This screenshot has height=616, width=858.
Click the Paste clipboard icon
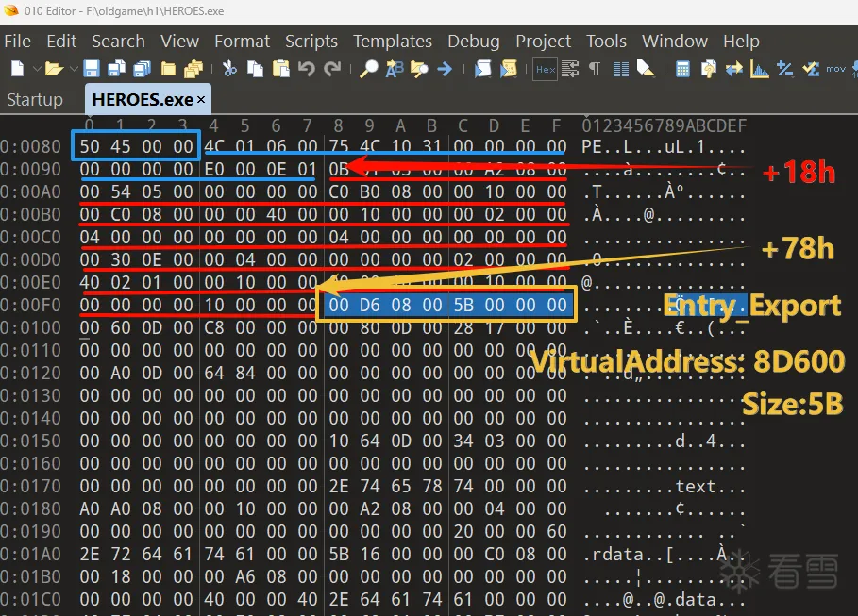tap(280, 69)
